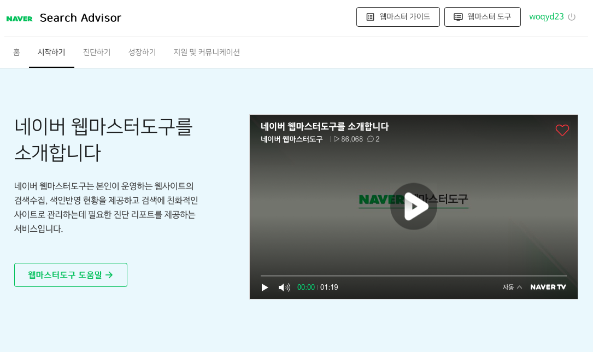593x364 pixels.
Task: Click the video progress bar
Action: coord(414,276)
